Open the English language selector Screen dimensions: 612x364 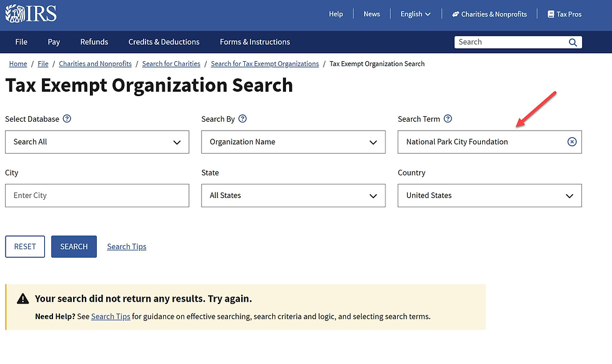click(415, 14)
